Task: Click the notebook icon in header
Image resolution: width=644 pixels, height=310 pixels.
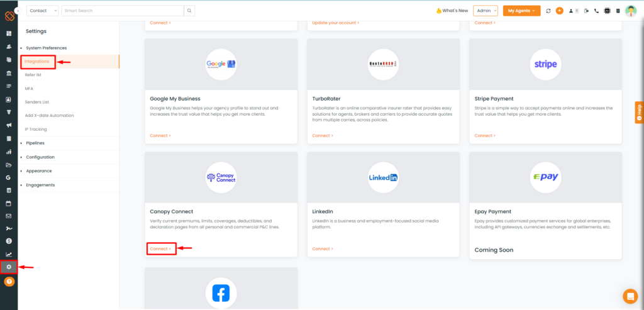Action: [x=618, y=11]
